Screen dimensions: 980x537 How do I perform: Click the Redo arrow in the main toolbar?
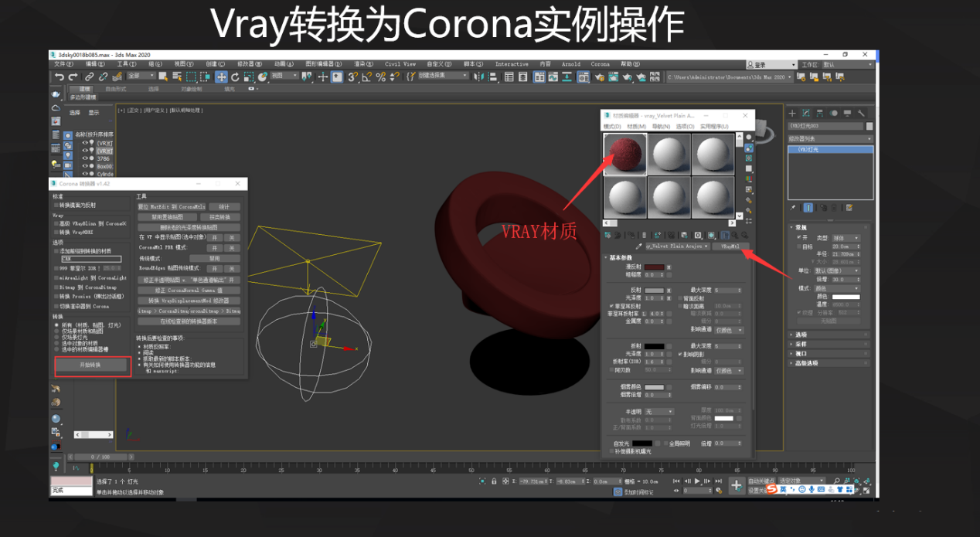(73, 76)
